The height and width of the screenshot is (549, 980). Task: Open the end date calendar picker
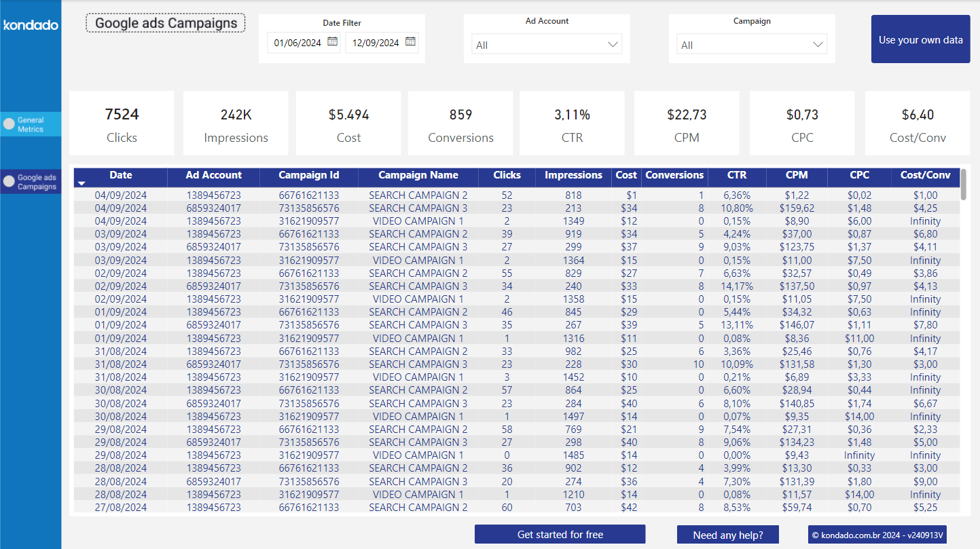(410, 41)
